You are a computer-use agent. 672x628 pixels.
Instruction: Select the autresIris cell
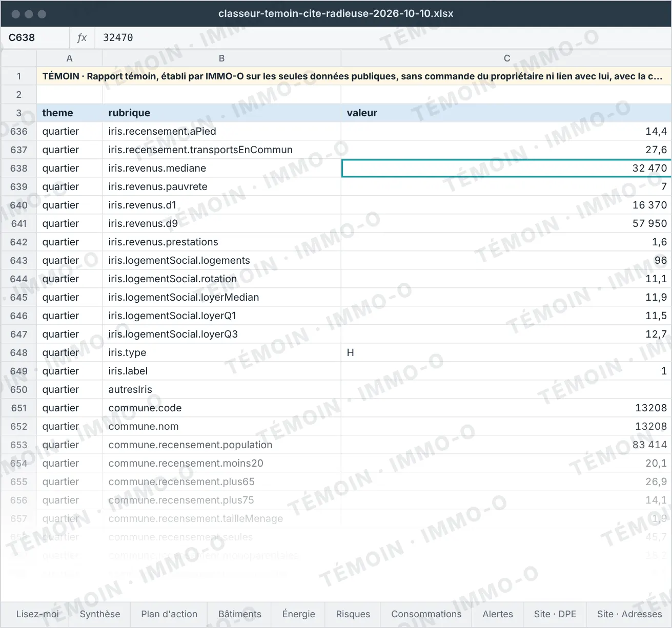pos(222,389)
